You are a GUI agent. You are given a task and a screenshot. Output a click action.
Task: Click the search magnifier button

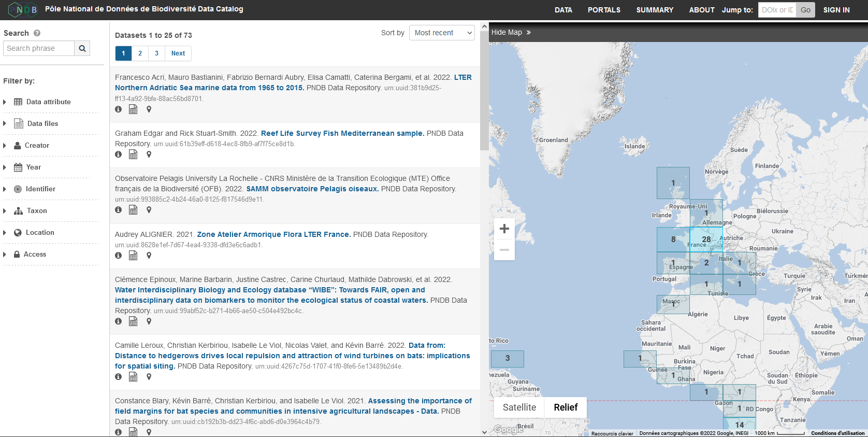click(82, 48)
